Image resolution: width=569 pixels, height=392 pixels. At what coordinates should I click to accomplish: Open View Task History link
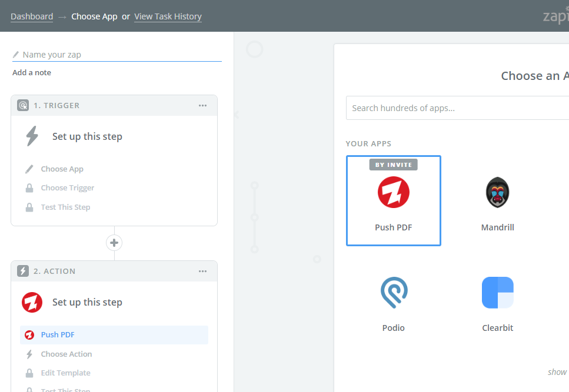pos(168,16)
